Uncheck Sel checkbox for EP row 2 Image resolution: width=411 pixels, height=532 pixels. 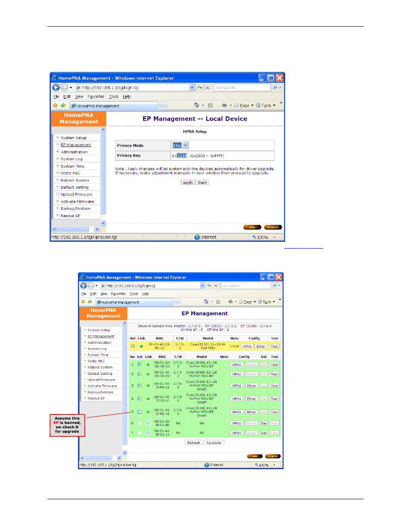coord(140,374)
